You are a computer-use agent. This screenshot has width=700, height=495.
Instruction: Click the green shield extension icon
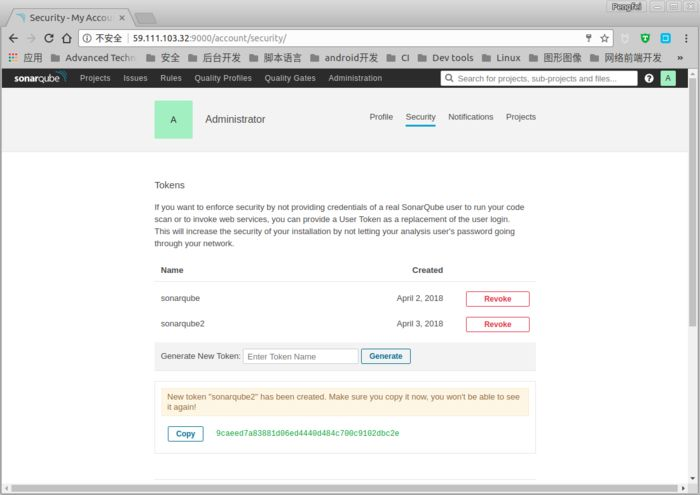pyautogui.click(x=645, y=38)
